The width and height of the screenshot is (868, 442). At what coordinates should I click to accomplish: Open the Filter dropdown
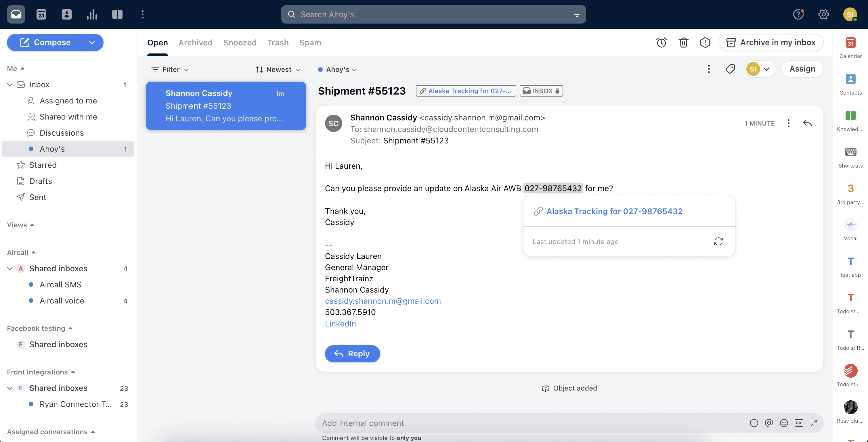(x=170, y=69)
